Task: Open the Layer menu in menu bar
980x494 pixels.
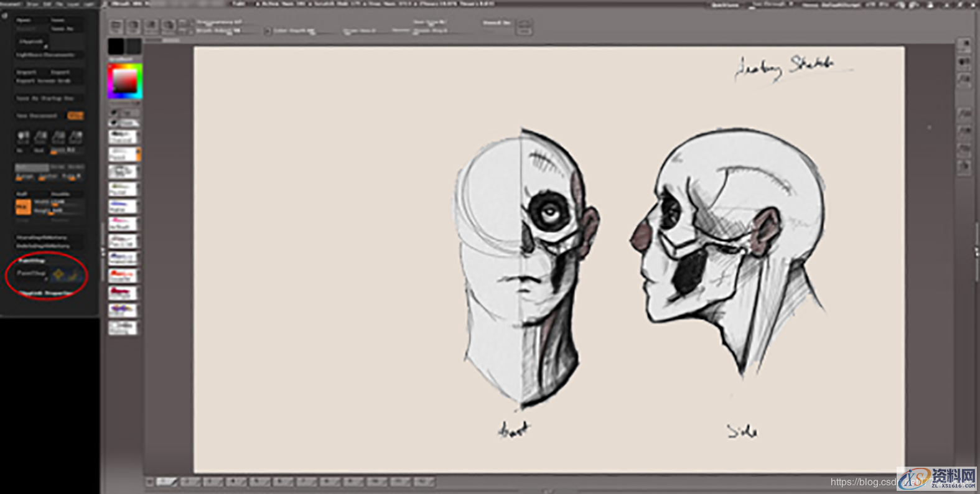Action: point(73,4)
